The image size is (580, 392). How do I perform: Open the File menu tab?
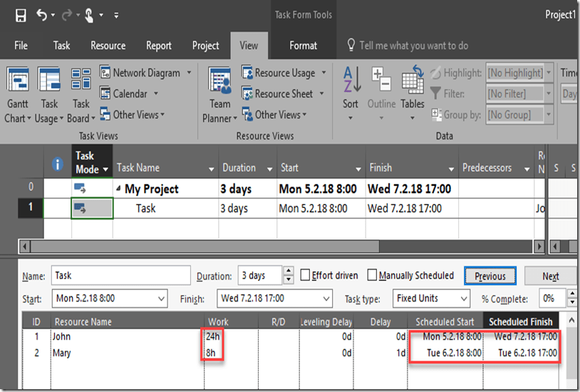click(x=21, y=46)
